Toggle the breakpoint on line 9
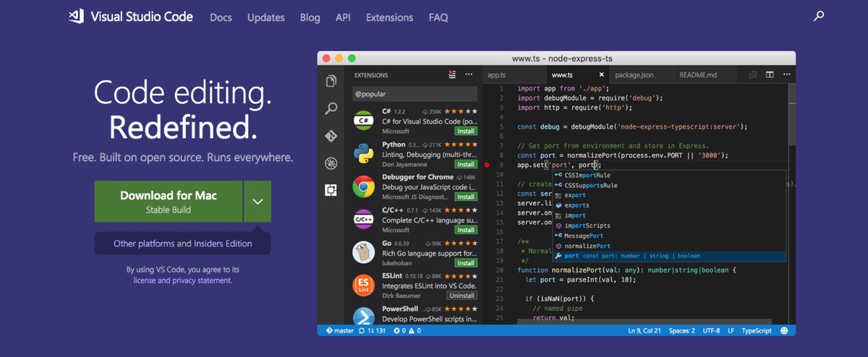Image resolution: width=868 pixels, height=357 pixels. tap(487, 165)
